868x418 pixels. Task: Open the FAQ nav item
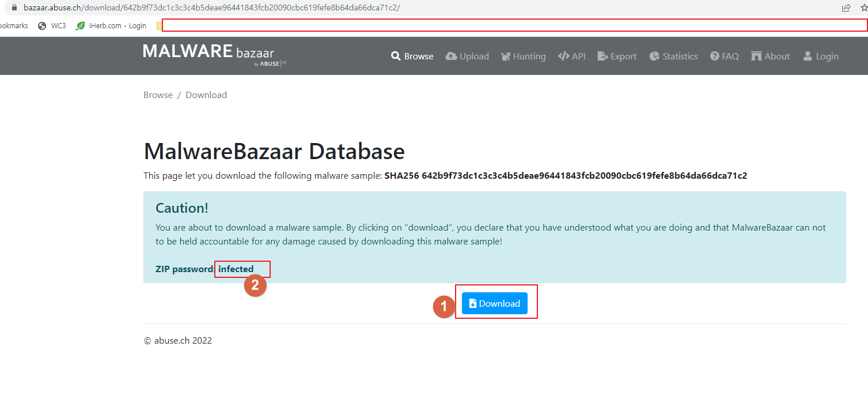[x=724, y=56]
